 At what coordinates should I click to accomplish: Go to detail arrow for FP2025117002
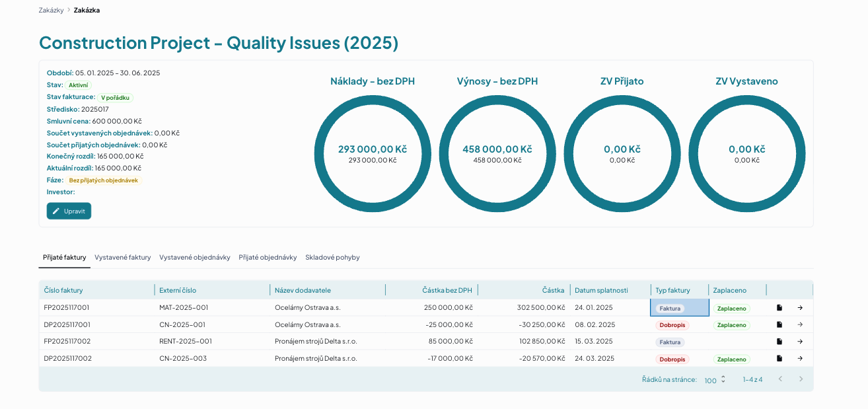[x=800, y=342]
